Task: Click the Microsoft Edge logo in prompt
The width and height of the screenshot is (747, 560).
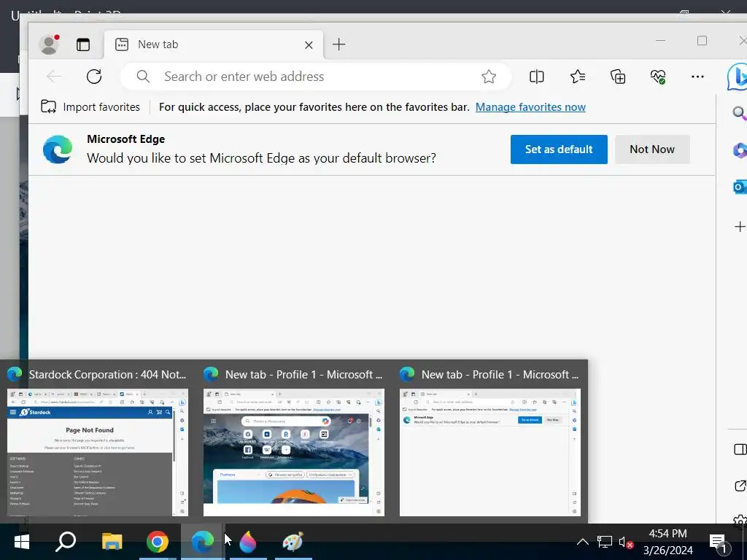Action: click(58, 149)
